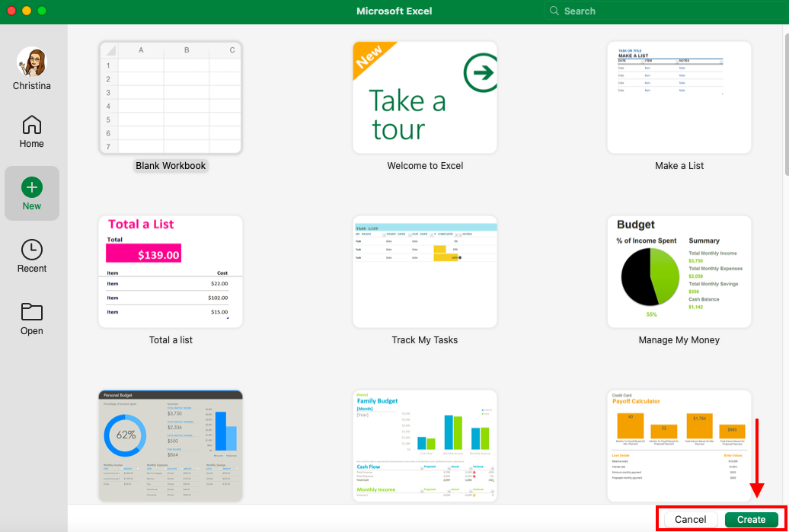
Task: Select the Payoff Calculator template thumbnail
Action: pos(679,446)
